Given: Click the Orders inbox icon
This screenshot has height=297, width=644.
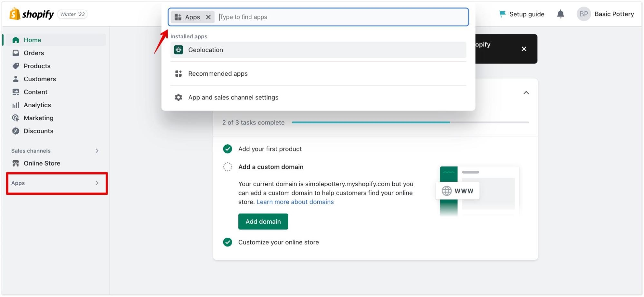Looking at the screenshot, I should tap(15, 53).
